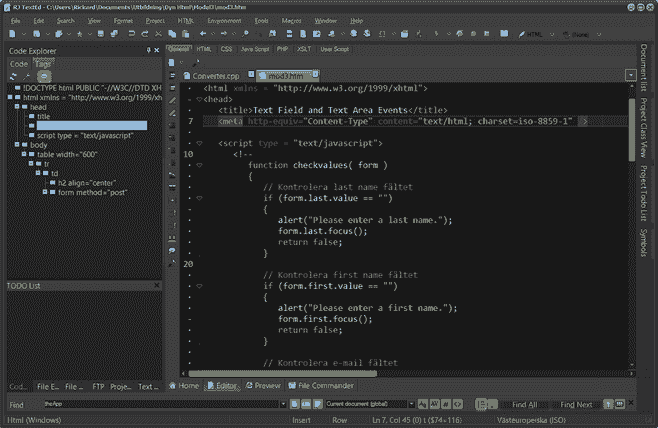
Task: Open the Macros menu
Action: (x=291, y=21)
